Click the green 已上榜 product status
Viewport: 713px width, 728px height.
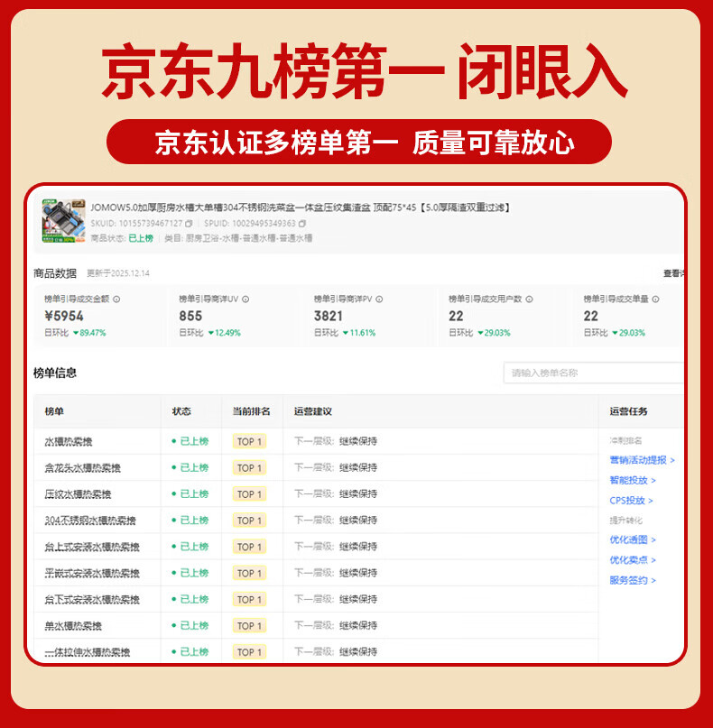click(x=141, y=238)
